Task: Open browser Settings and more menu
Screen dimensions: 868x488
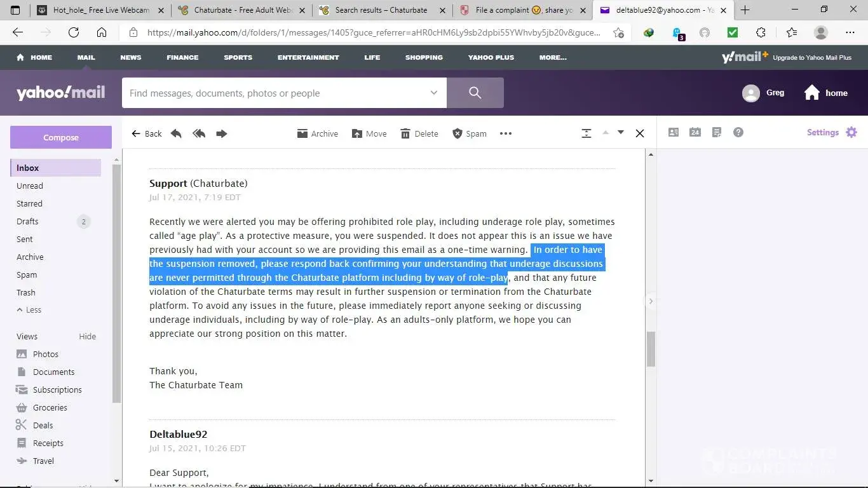Action: click(850, 32)
